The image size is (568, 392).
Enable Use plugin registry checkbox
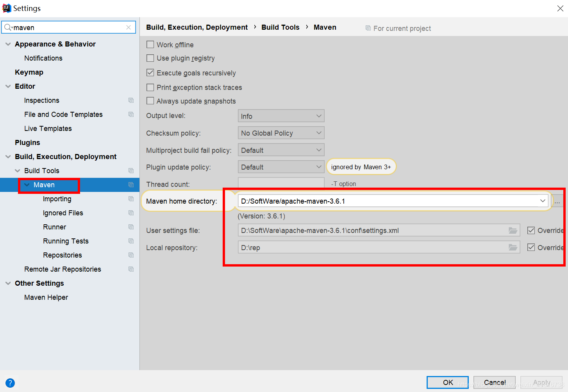tap(150, 58)
